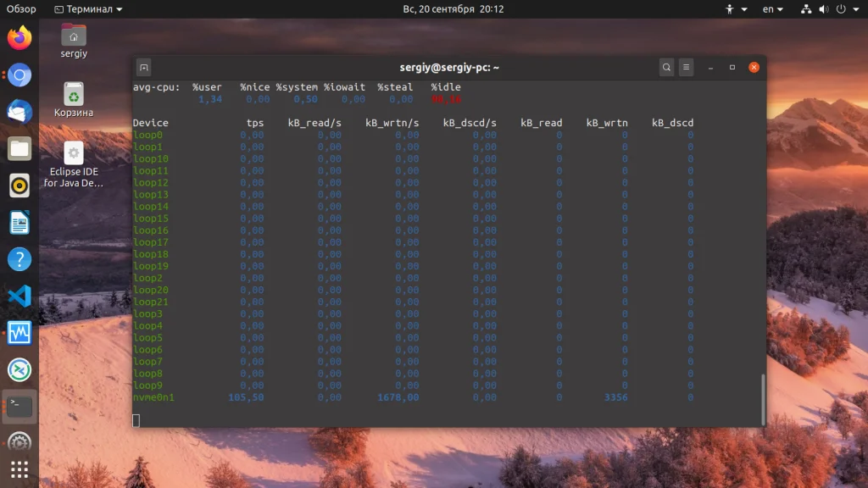Maximize the terminal window

(732, 68)
